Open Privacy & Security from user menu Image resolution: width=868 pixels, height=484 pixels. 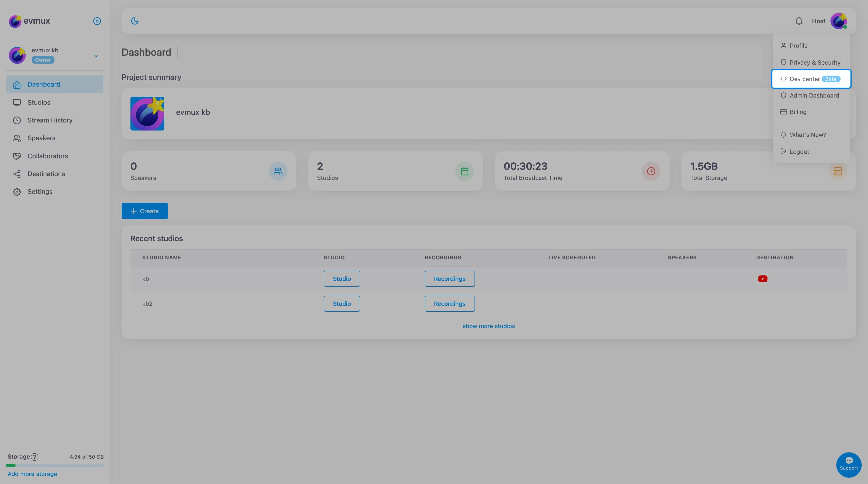tap(811, 62)
